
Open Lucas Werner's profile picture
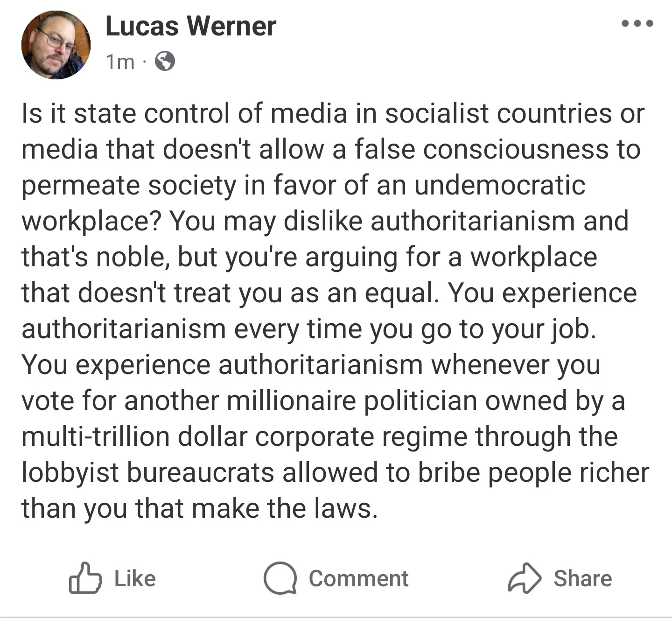(56, 45)
